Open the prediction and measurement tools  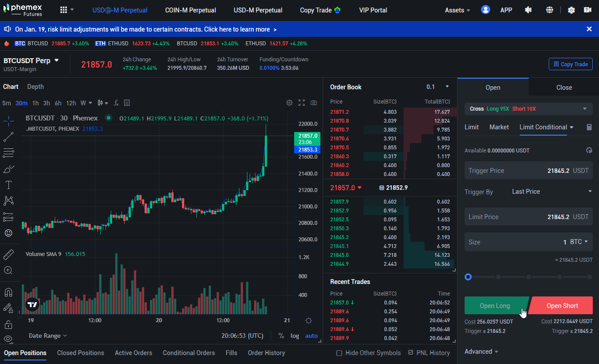pos(8,217)
